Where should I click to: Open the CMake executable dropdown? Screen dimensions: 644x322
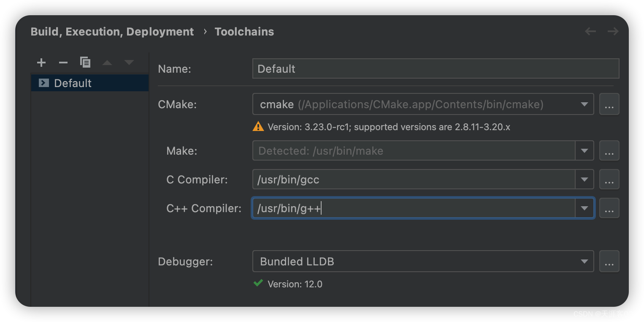tap(584, 104)
